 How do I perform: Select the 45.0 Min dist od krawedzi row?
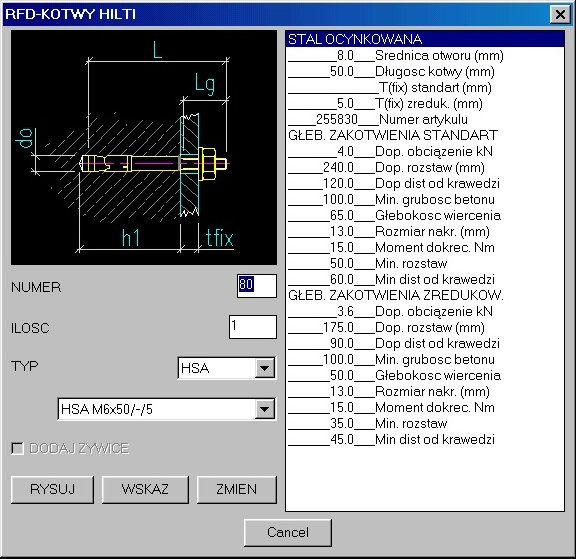(425, 439)
